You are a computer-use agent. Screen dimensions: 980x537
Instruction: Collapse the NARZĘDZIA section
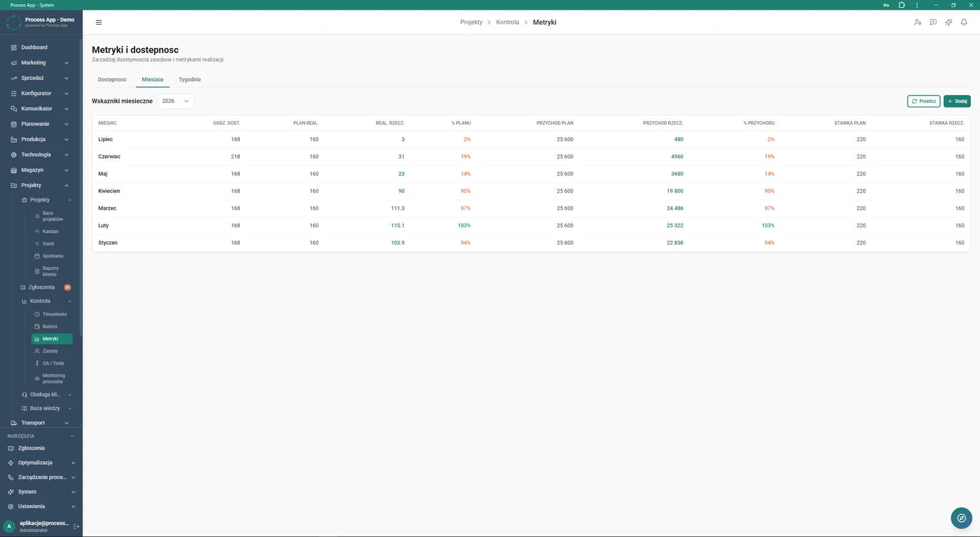[x=40, y=436]
